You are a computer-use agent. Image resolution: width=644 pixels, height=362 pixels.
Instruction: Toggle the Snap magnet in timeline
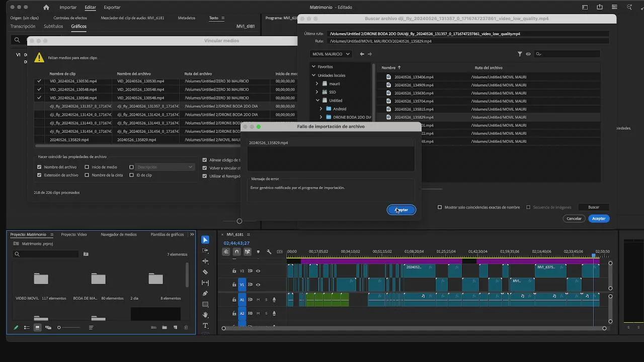click(236, 252)
